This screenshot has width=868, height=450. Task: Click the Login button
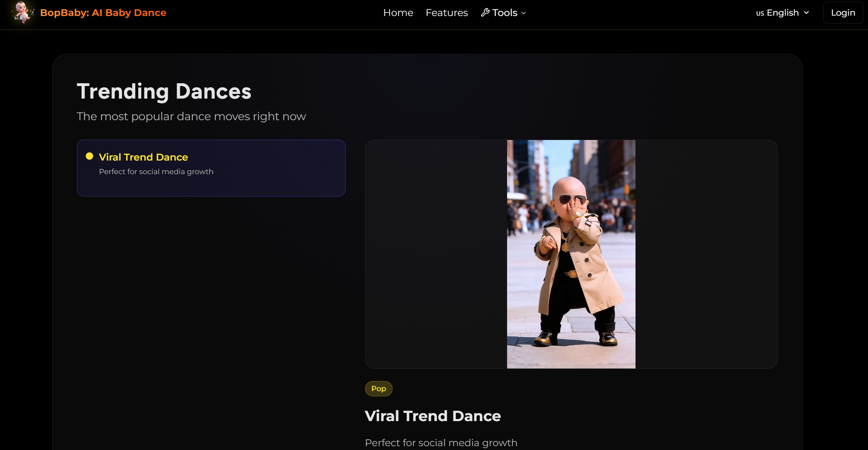tap(843, 13)
